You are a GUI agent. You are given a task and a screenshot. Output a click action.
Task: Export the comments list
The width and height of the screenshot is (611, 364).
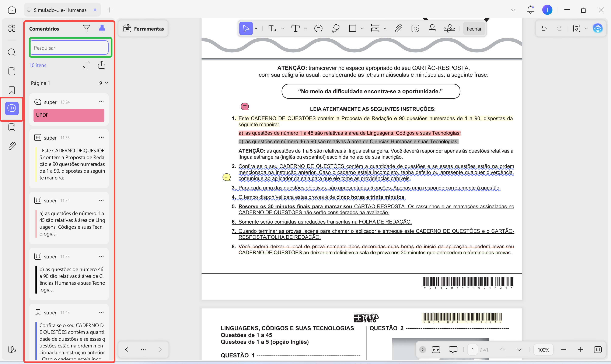click(102, 65)
